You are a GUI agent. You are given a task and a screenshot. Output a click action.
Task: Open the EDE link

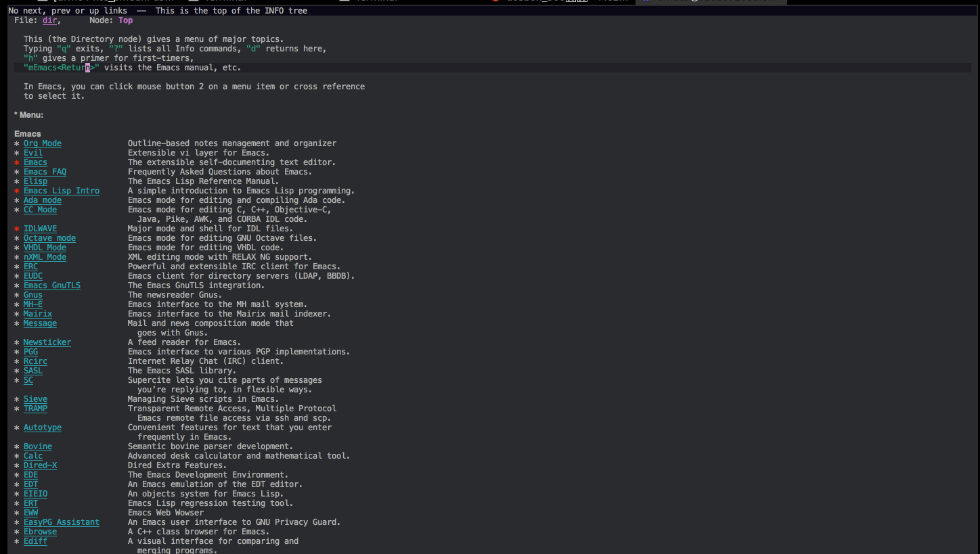[30, 475]
